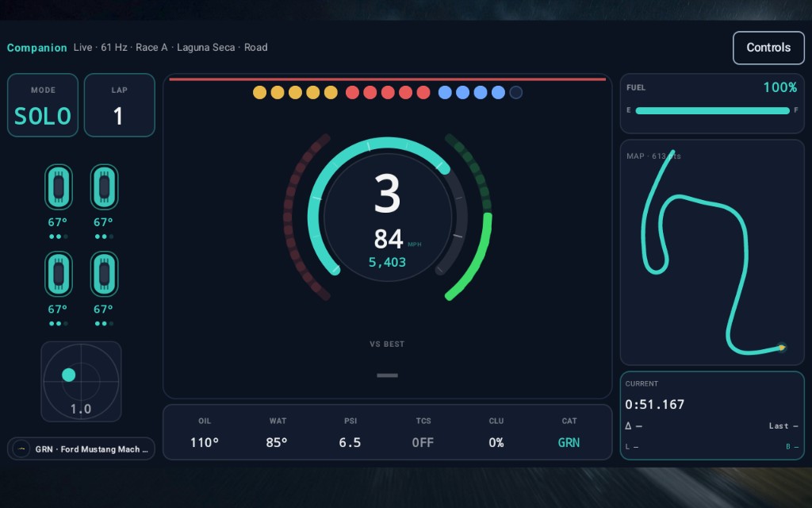Screen dimensions: 812x508
Task: Click the WAT 85° reading
Action: [x=277, y=433]
